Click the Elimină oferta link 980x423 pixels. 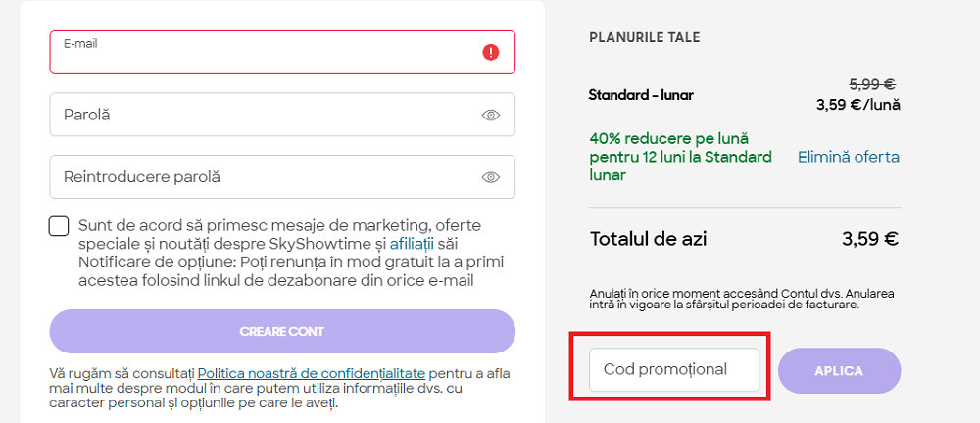click(x=848, y=157)
